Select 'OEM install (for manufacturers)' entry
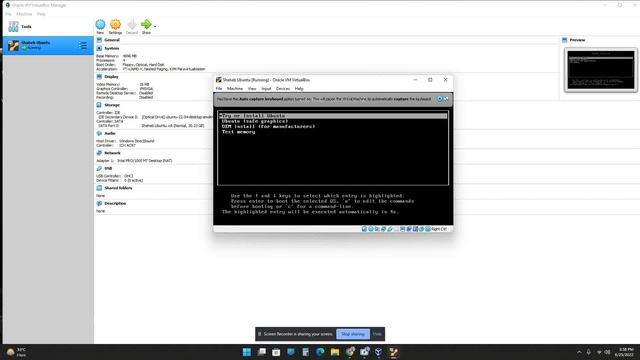Viewport: 640px width, 360px height. [268, 127]
